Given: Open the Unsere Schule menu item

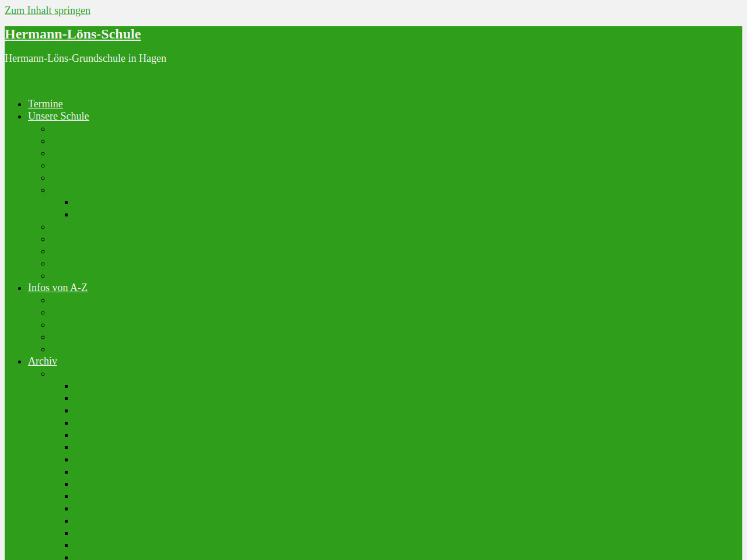Looking at the screenshot, I should 58,116.
